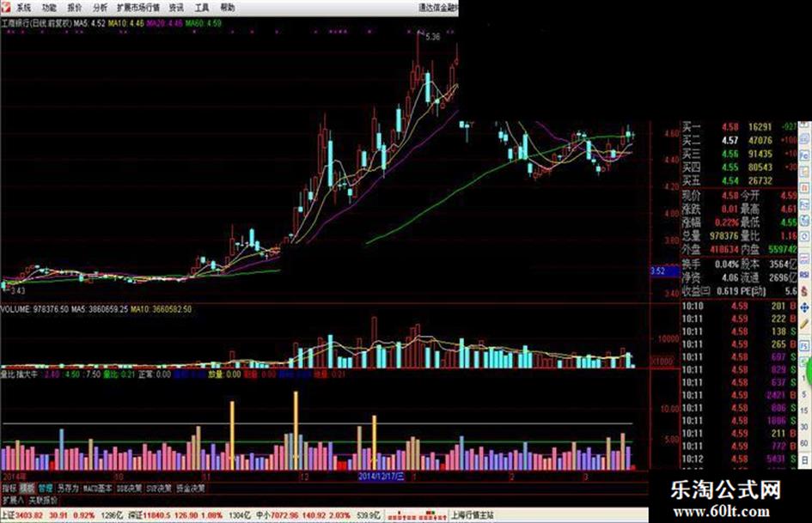Viewport: 812px width, 523px height.
Task: Click the lower Fc icon below the orange n
Action: tap(804, 204)
